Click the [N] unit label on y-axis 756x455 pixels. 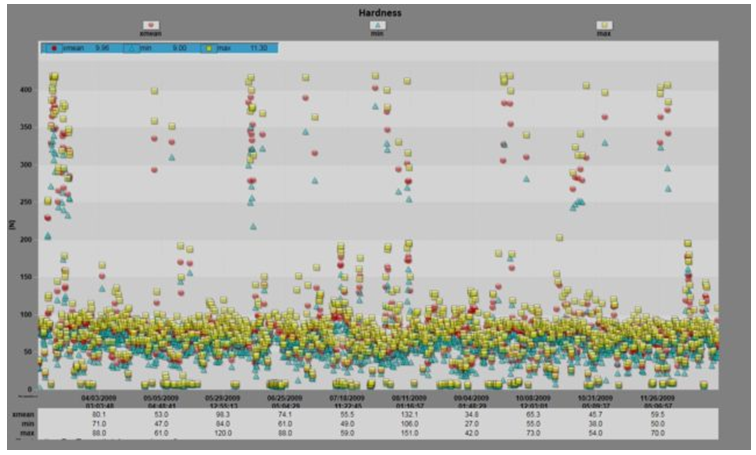(x=13, y=224)
